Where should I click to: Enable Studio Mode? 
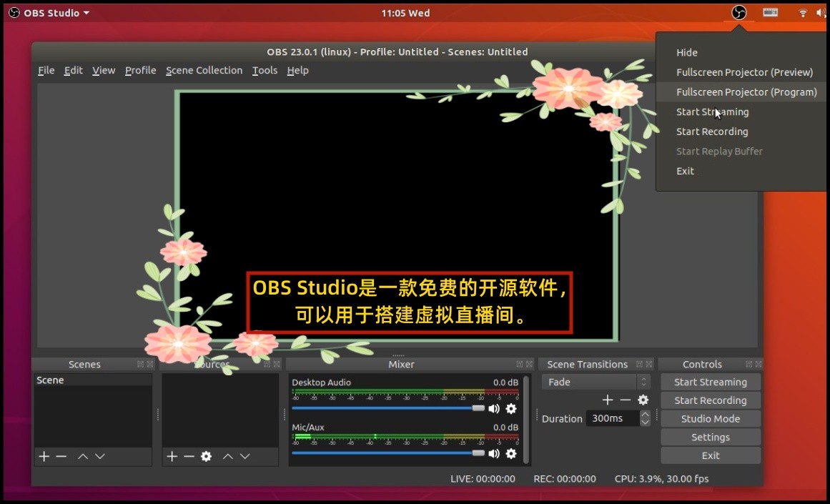(x=710, y=418)
